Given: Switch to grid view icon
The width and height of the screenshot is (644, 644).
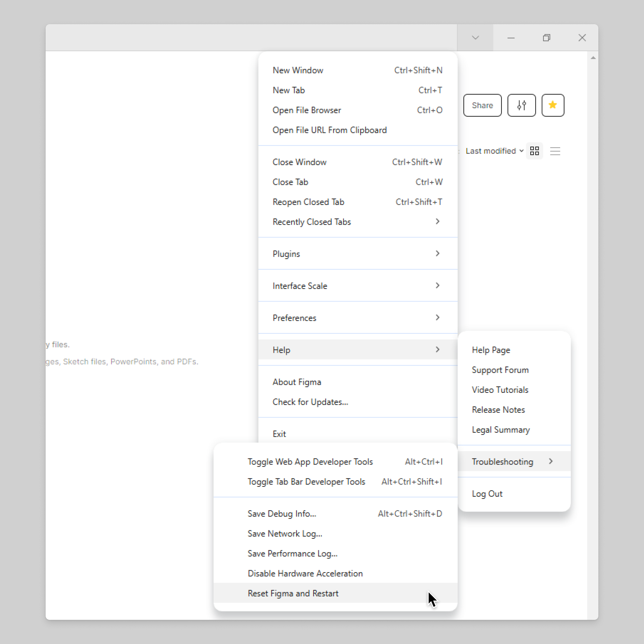Looking at the screenshot, I should pos(534,151).
